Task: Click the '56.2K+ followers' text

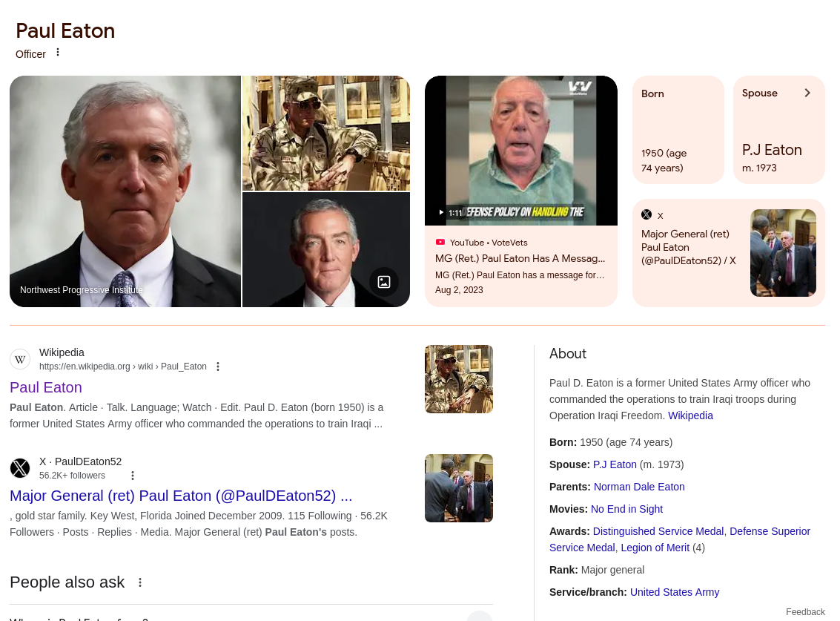Action: (x=73, y=476)
